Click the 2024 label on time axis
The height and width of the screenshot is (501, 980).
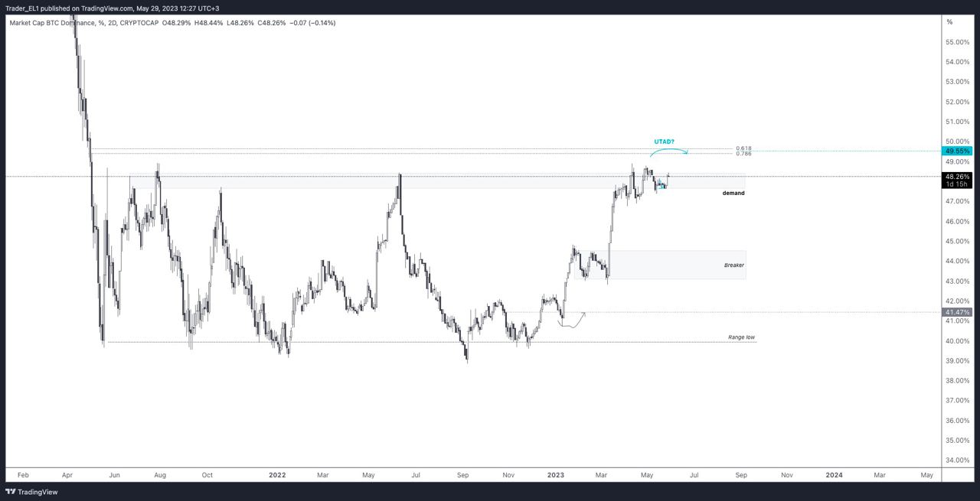pyautogui.click(x=834, y=475)
